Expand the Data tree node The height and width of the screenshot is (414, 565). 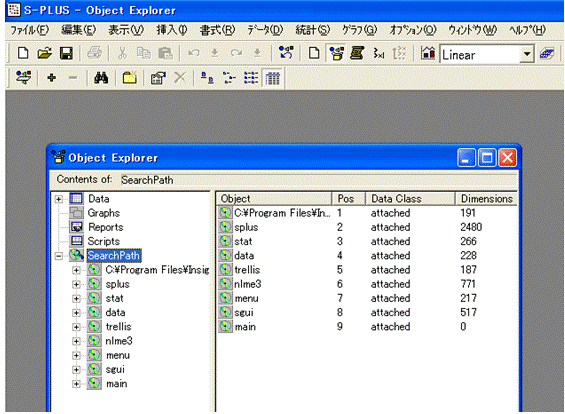point(58,199)
